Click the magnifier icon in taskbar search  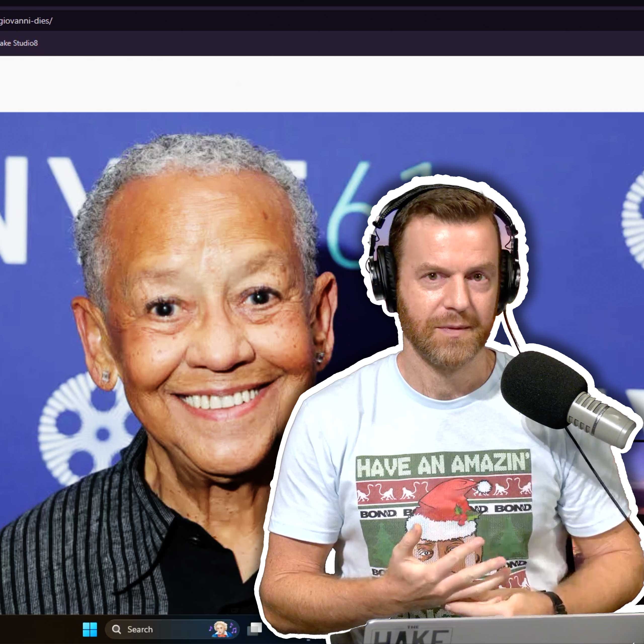(x=116, y=629)
